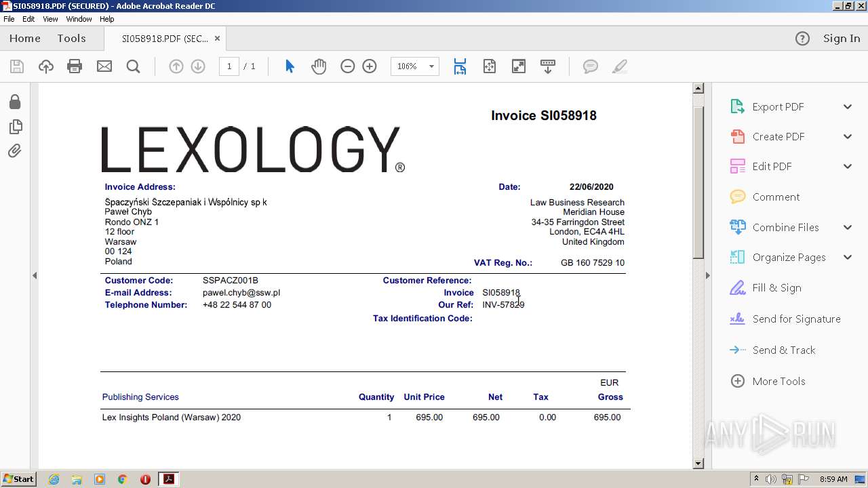The width and height of the screenshot is (868, 488).
Task: Click the vertical scrollbar up arrow
Action: (x=698, y=89)
